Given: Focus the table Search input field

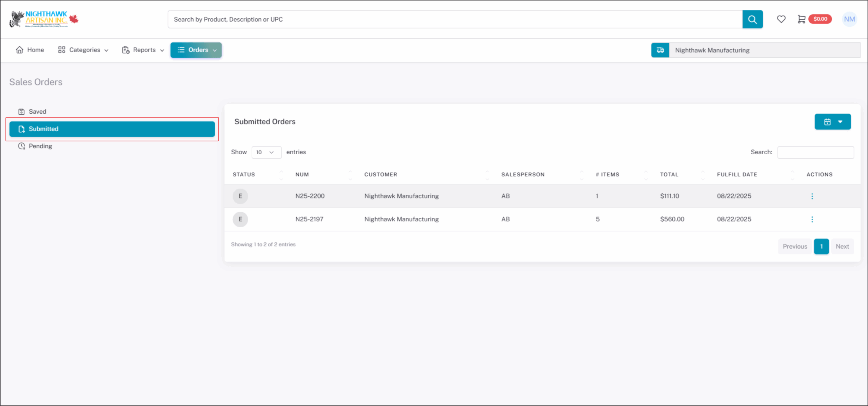Looking at the screenshot, I should (x=815, y=152).
